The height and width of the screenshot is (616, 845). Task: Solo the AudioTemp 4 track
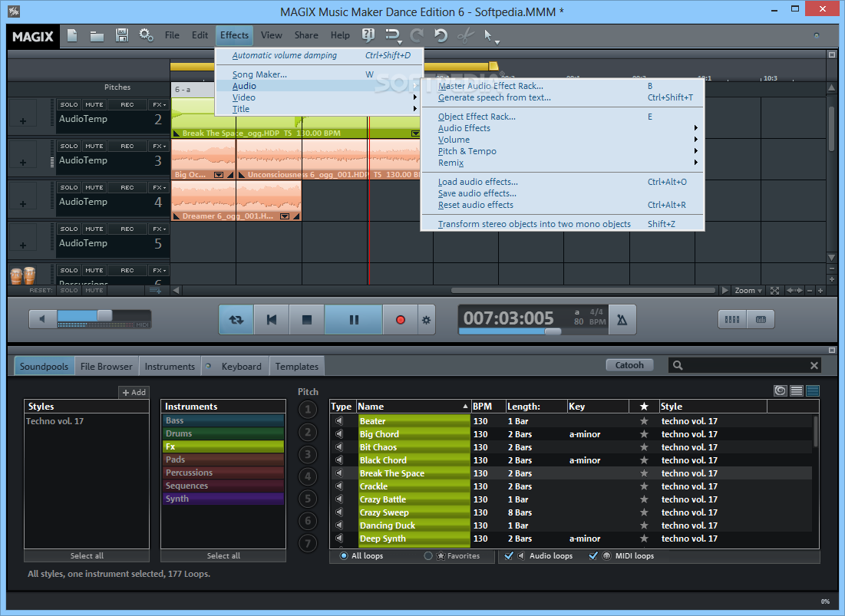tap(69, 187)
